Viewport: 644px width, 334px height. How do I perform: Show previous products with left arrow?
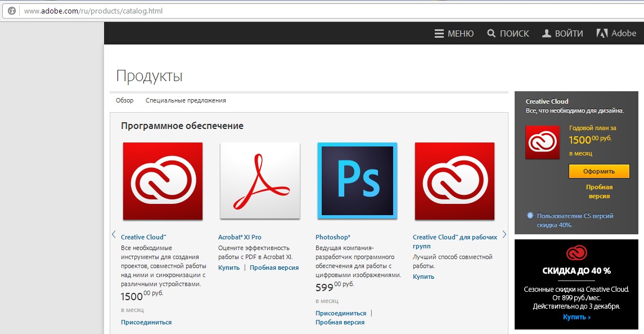(114, 234)
